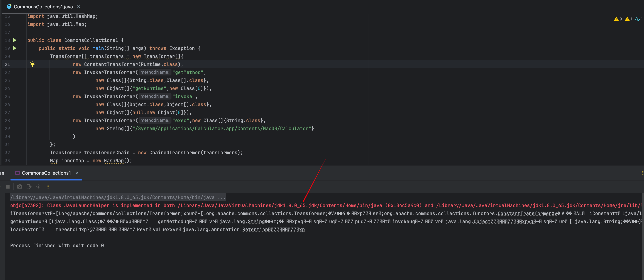Run main method from line 19 gutter arrow
The width and height of the screenshot is (644, 280).
[15, 48]
